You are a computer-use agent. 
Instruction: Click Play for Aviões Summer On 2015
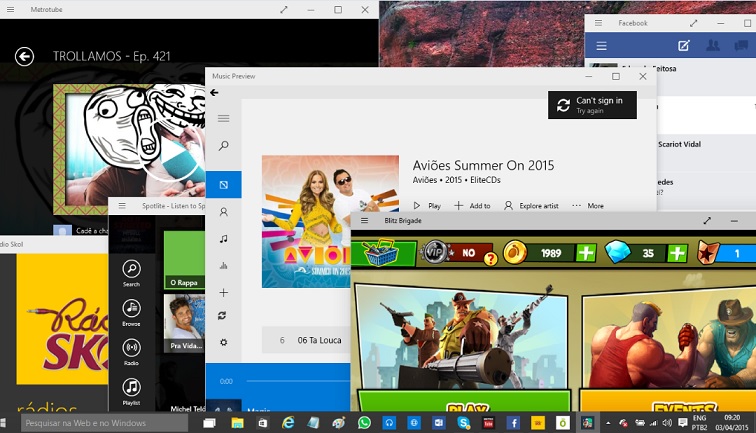[x=427, y=206]
